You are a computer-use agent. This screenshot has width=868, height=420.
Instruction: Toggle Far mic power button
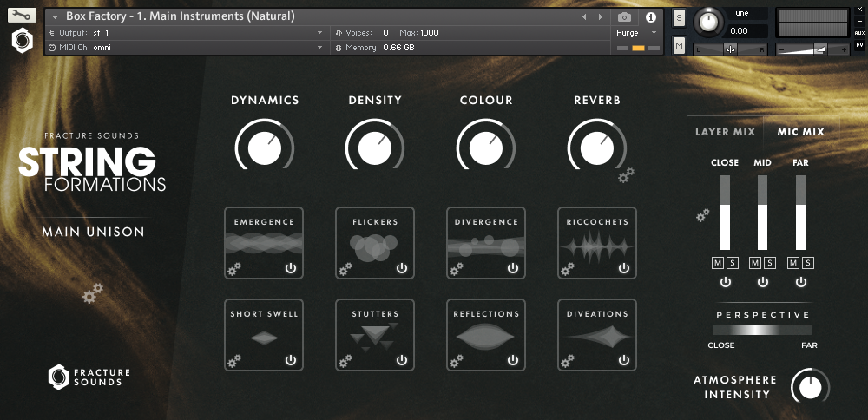coord(800,282)
